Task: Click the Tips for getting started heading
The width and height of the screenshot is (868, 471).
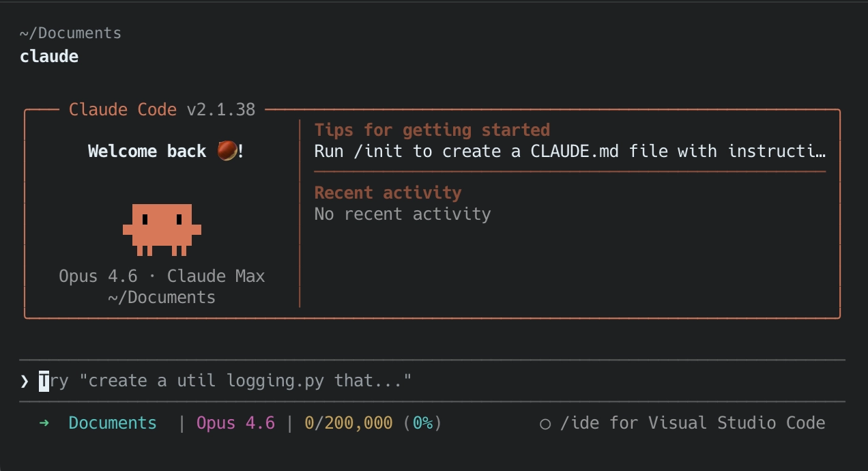Action: coord(432,130)
